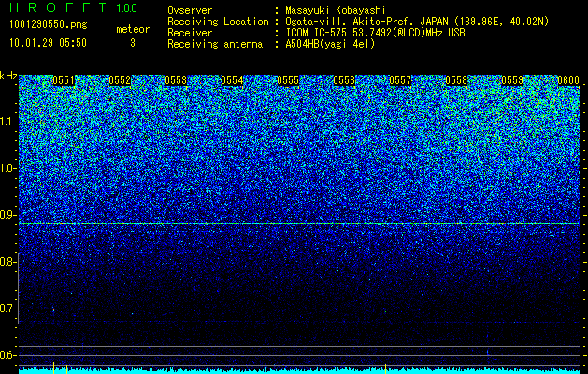Click the 0.6 kHz axis label
The image size is (588, 374).
[7, 355]
